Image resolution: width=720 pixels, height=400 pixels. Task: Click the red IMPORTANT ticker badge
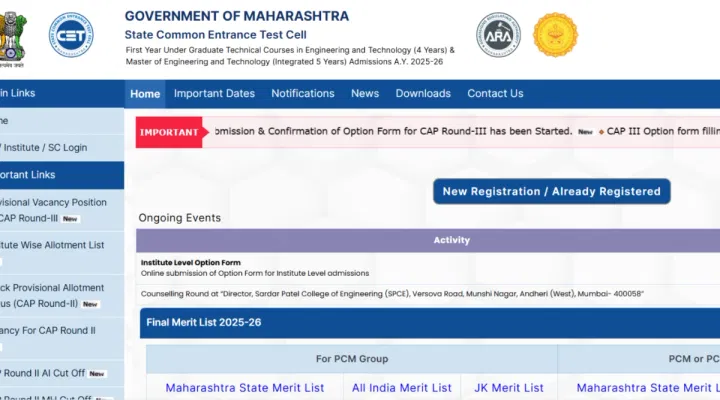(168, 132)
